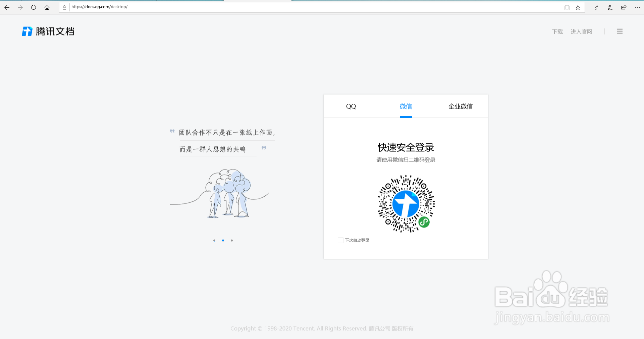Click the WeChat login QR code
Image resolution: width=644 pixels, height=339 pixels.
pyautogui.click(x=406, y=204)
